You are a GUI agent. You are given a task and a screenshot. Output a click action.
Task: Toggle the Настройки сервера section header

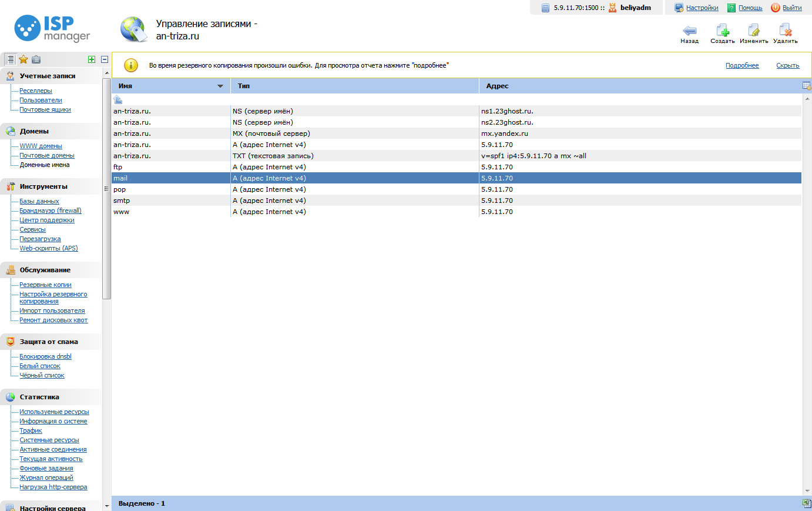[x=51, y=507]
